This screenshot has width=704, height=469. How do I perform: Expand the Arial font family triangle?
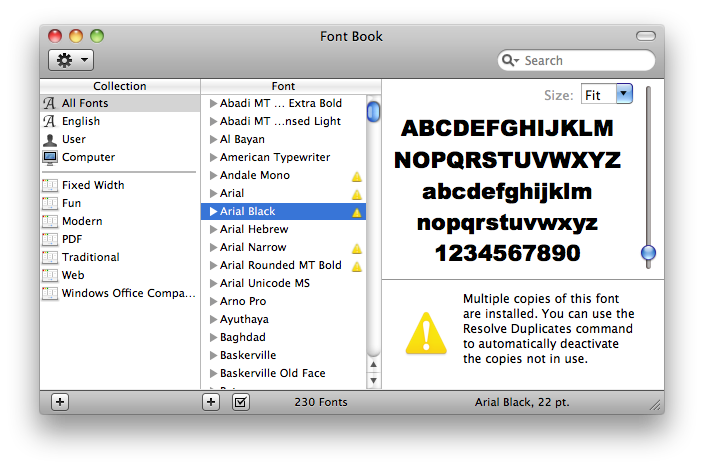[213, 193]
